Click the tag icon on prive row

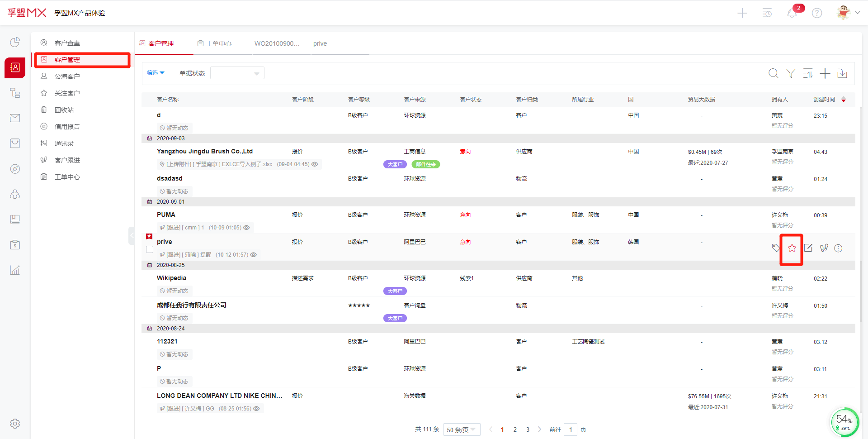pos(776,248)
